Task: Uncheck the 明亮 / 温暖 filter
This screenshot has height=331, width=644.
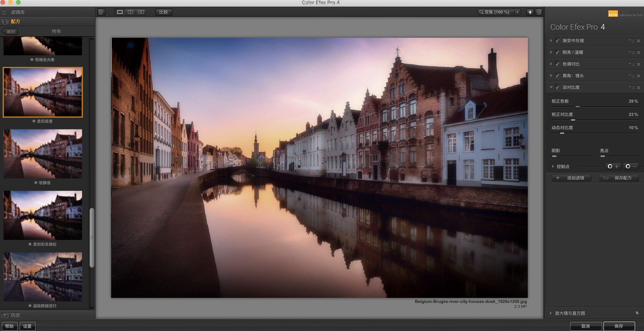Action: [557, 52]
